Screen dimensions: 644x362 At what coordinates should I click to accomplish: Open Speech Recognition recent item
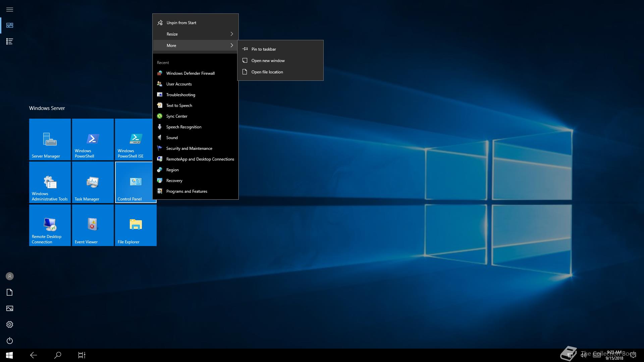coord(196,127)
